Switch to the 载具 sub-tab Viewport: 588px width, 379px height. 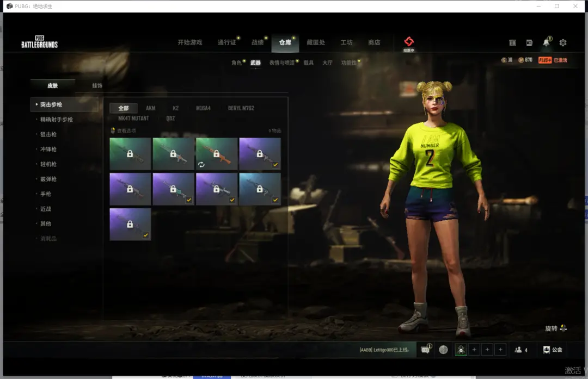coord(309,63)
